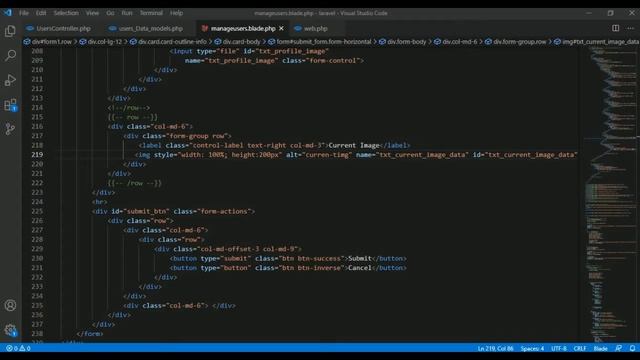Image resolution: width=640 pixels, height=360 pixels.
Task: Open Run and Debug view
Action: pos(10,80)
